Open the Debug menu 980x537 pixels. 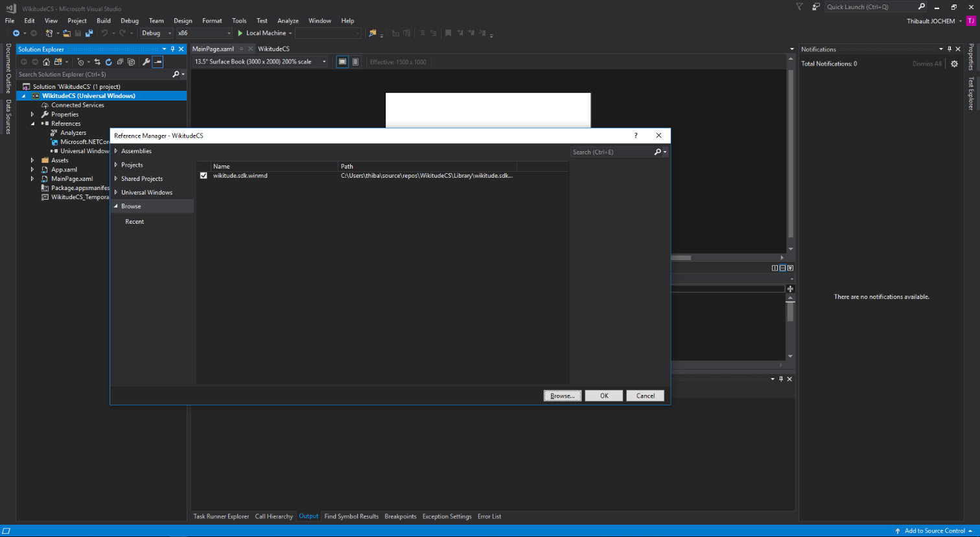(x=130, y=21)
